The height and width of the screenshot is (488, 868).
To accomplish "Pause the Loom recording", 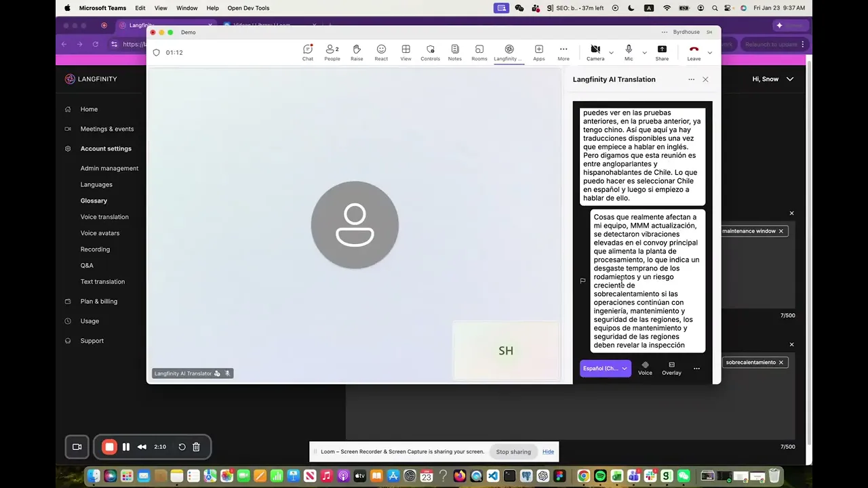I will click(126, 447).
